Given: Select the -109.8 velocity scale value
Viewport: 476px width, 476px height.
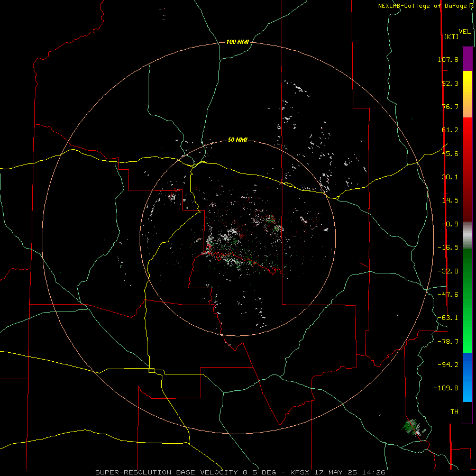Looking at the screenshot, I should (446, 388).
